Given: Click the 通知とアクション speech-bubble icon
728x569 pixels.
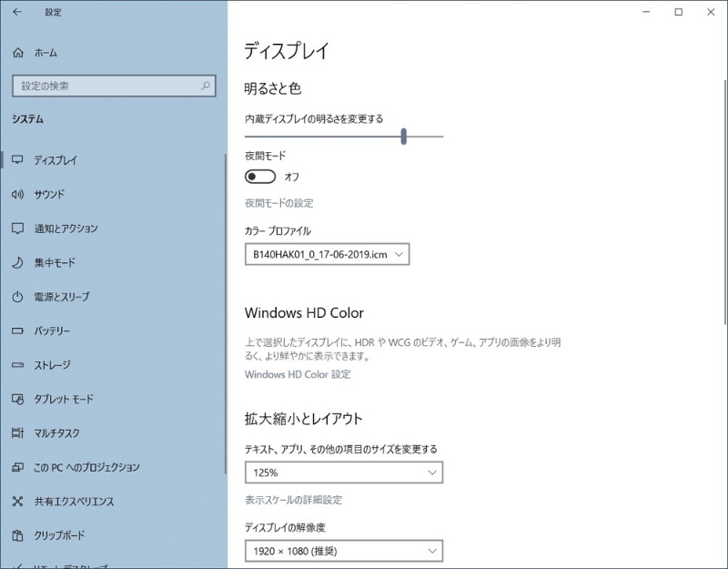Looking at the screenshot, I should coord(17,229).
